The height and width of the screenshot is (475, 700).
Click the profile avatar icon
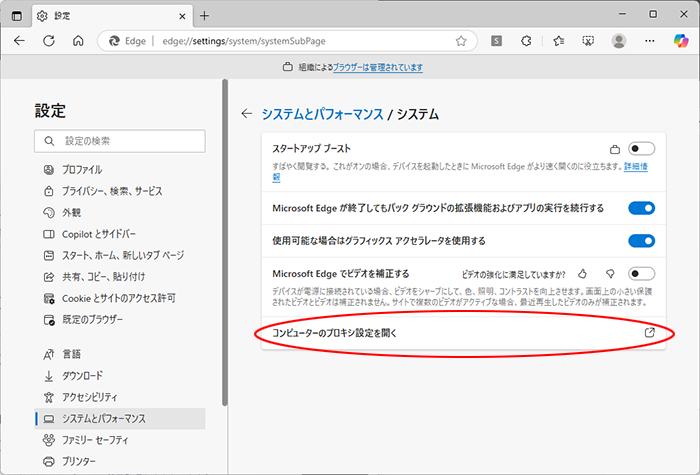pos(619,41)
